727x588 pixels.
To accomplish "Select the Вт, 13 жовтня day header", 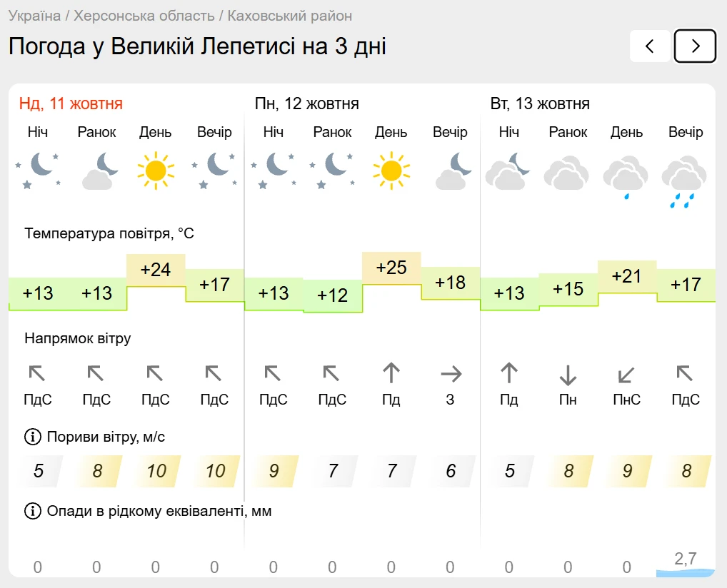I will [540, 103].
